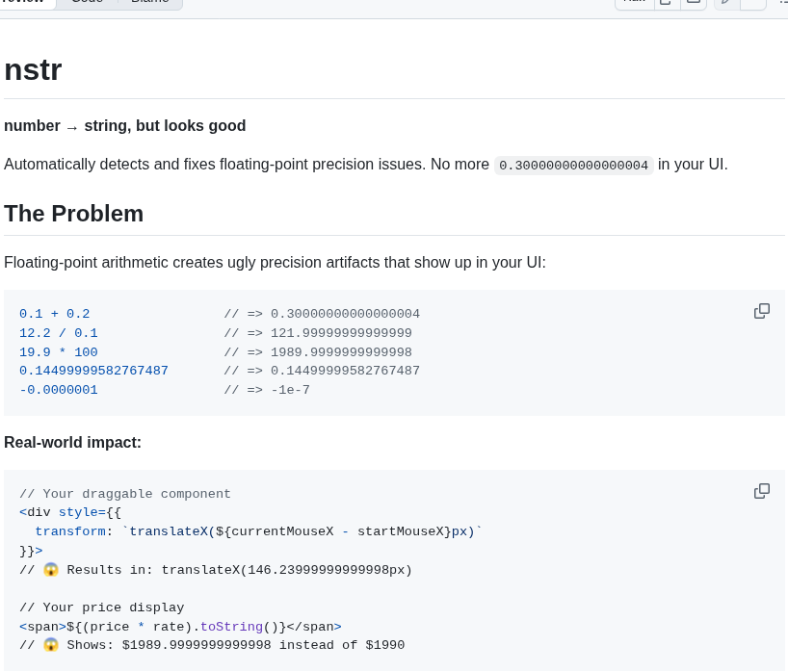The image size is (788, 672).
Task: Click '// Your draggable component' comment
Action: [125, 494]
